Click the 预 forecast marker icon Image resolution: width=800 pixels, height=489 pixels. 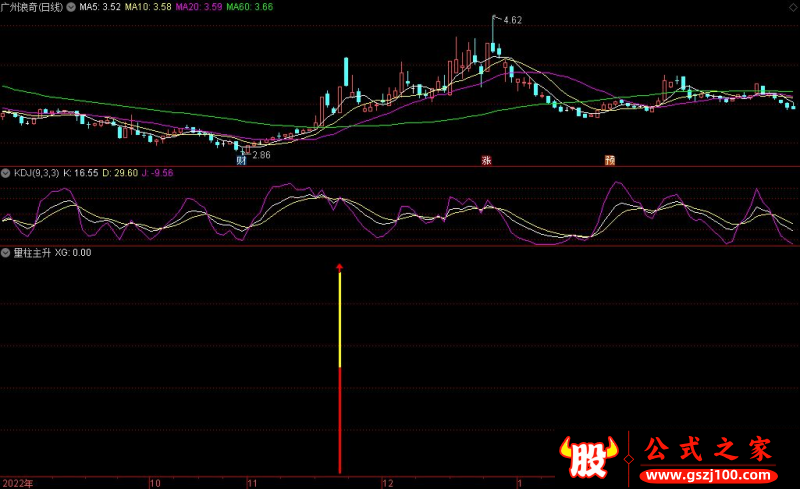pos(609,160)
